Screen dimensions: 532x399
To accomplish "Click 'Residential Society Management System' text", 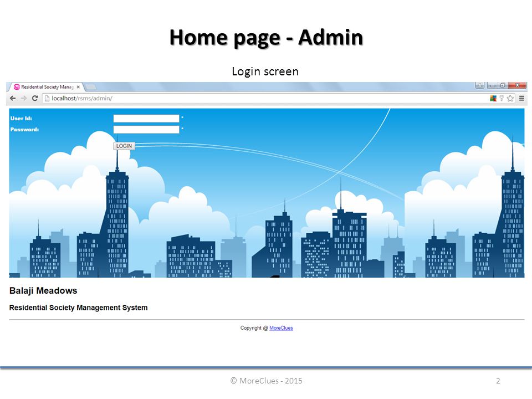I will pos(78,308).
